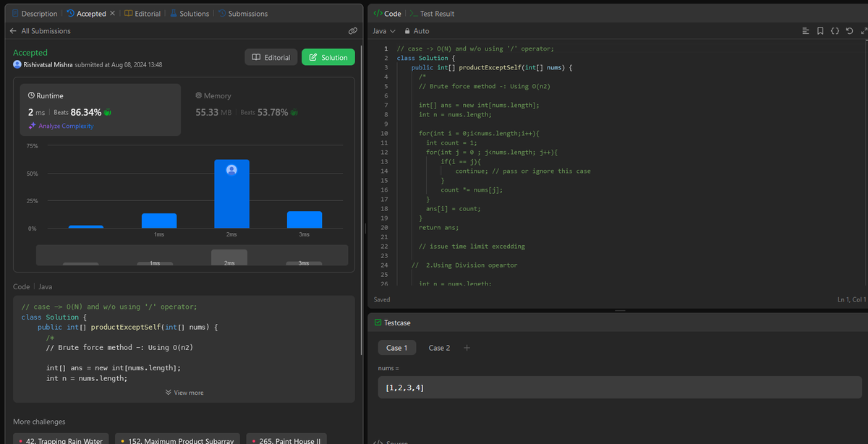
Task: Open Paint House II challenge
Action: point(287,440)
